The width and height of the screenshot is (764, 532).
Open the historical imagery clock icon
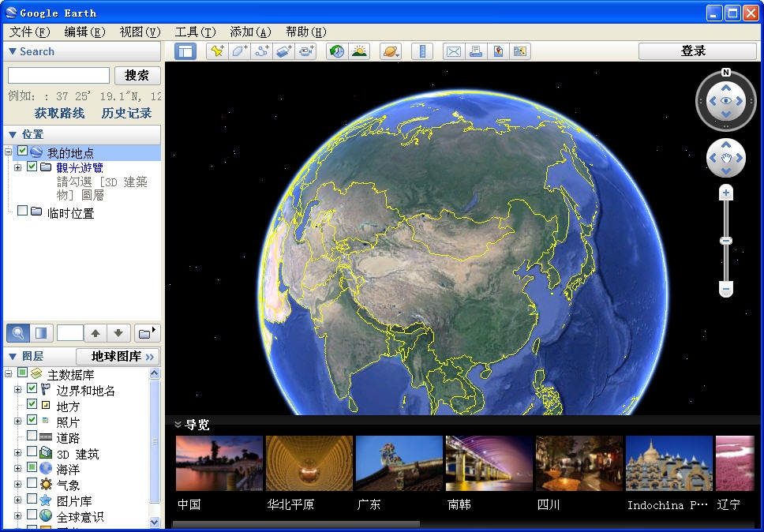click(x=337, y=51)
